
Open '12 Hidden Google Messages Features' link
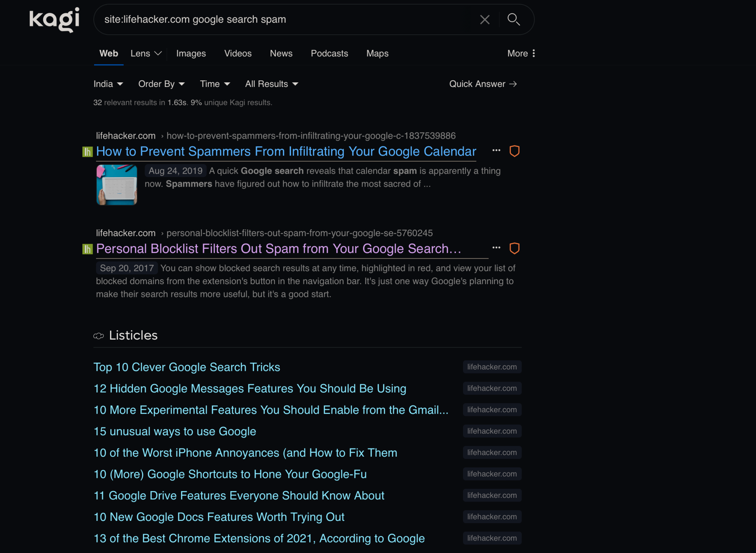point(250,389)
